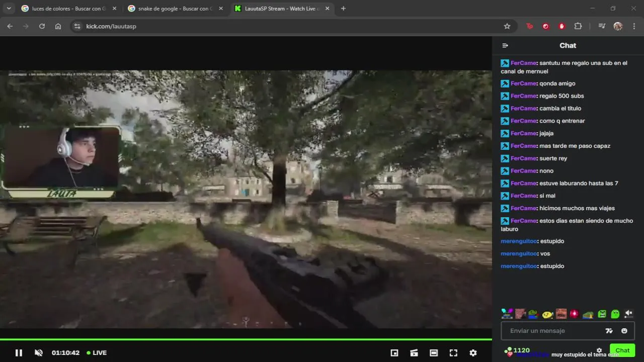Click FerCame in 'regalo 500 subs' message

click(523, 96)
